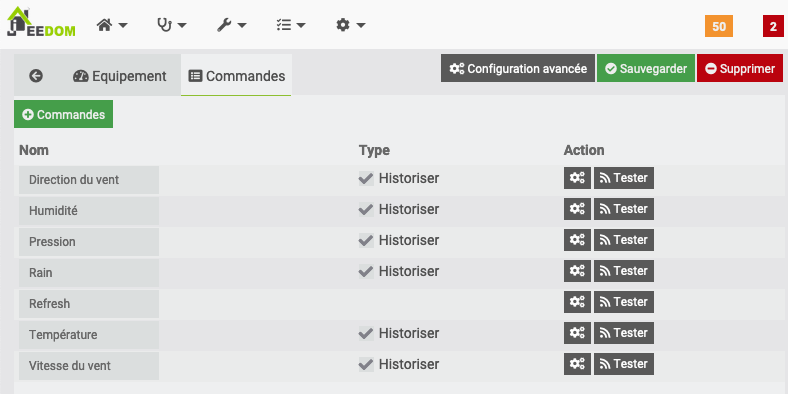Open advanced settings gear for Vitesse du vent

577,364
